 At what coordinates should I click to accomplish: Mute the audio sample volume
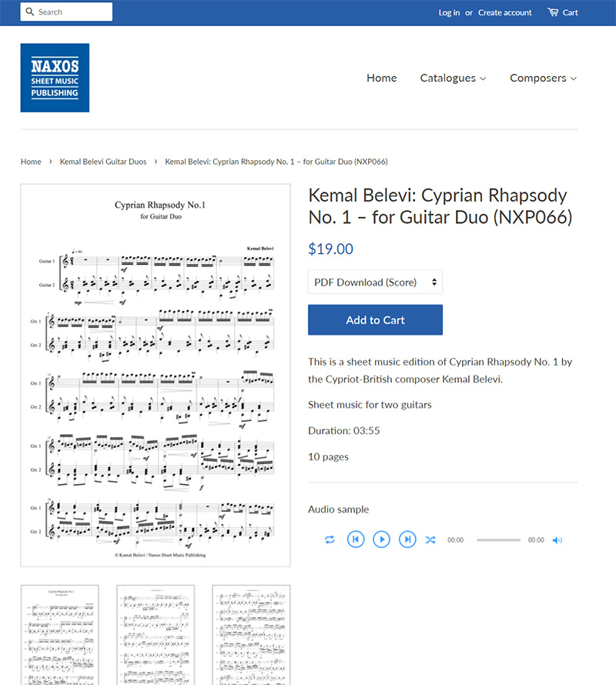click(557, 540)
